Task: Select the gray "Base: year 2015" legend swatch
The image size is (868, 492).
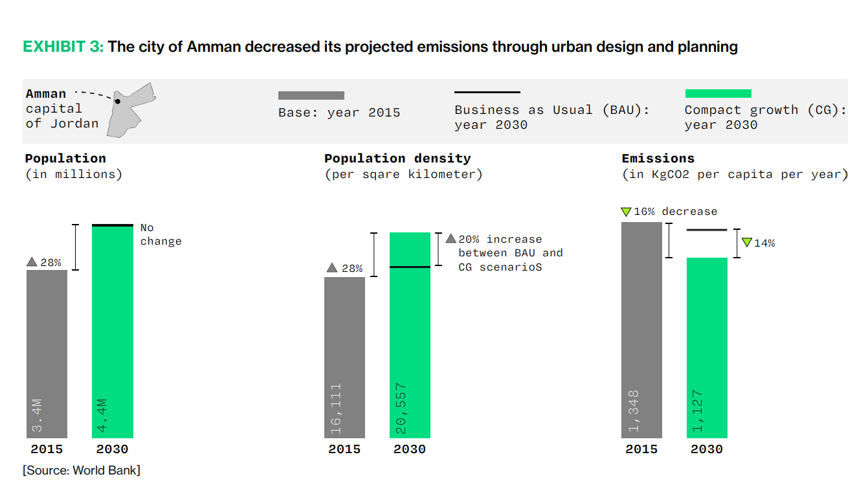Action: [x=311, y=95]
